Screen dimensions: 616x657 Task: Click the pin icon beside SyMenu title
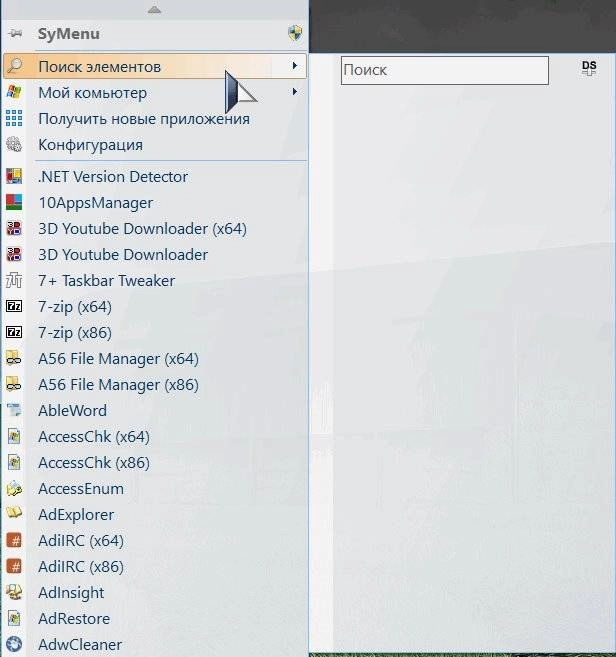coord(15,34)
